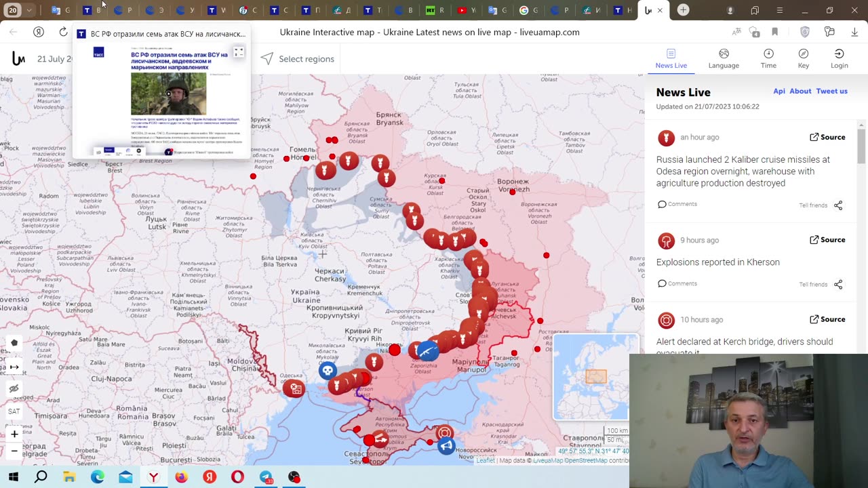
Task: Click the page address bar title
Action: coord(430,32)
